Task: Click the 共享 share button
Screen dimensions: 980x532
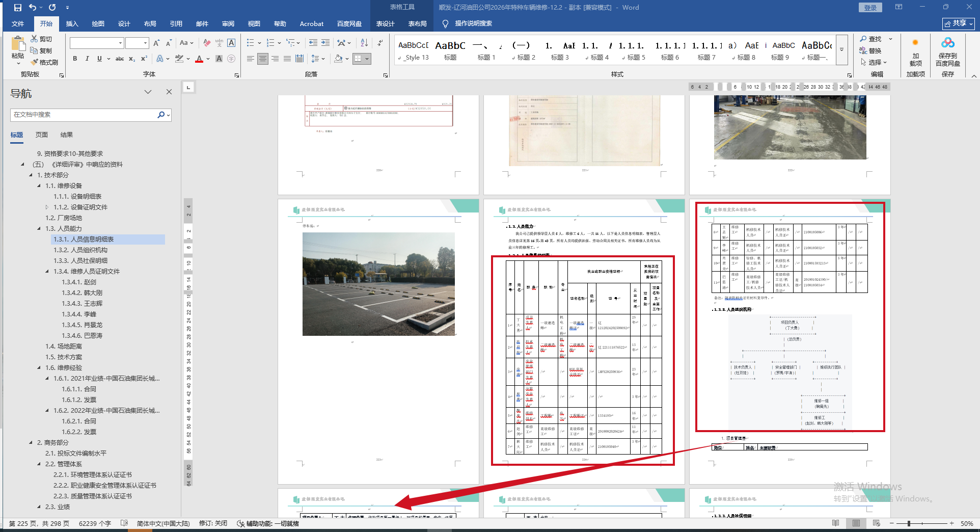Action: (958, 23)
